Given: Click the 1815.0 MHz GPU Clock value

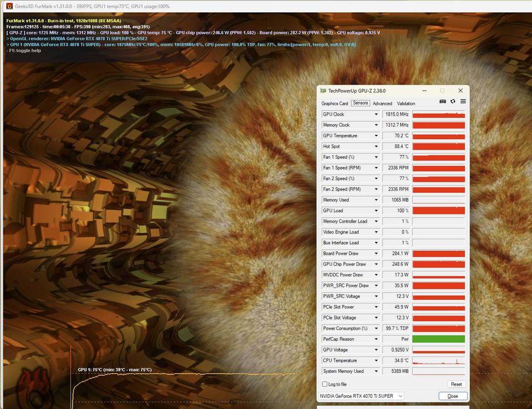Looking at the screenshot, I should (396, 115).
